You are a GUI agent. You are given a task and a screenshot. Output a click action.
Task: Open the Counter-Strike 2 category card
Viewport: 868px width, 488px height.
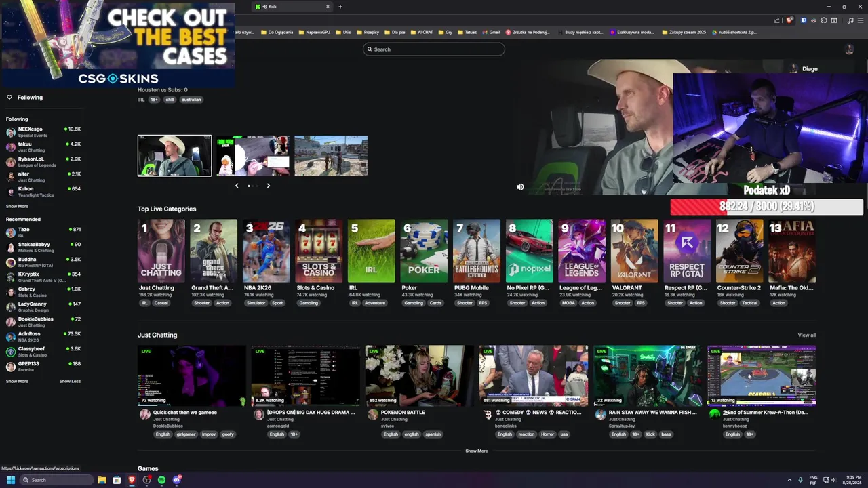pyautogui.click(x=739, y=251)
